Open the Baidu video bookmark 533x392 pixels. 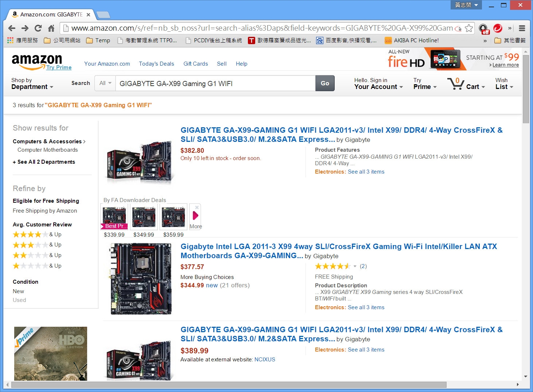point(346,40)
